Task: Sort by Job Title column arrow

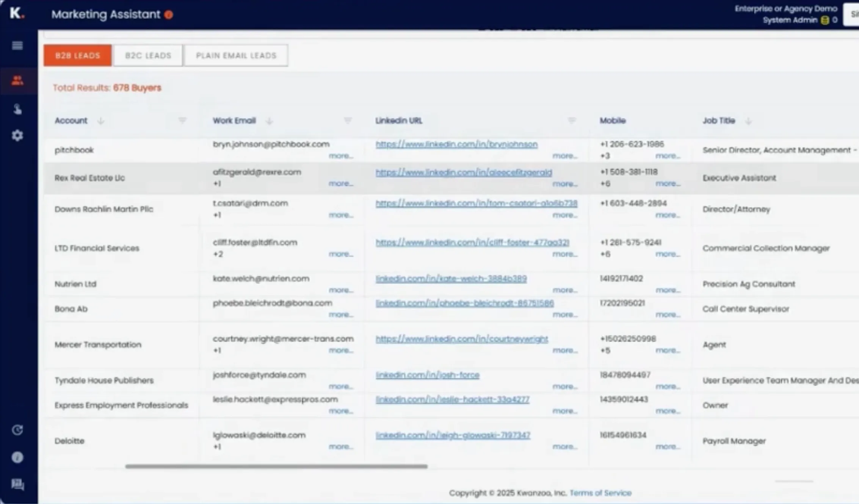Action: [748, 121]
